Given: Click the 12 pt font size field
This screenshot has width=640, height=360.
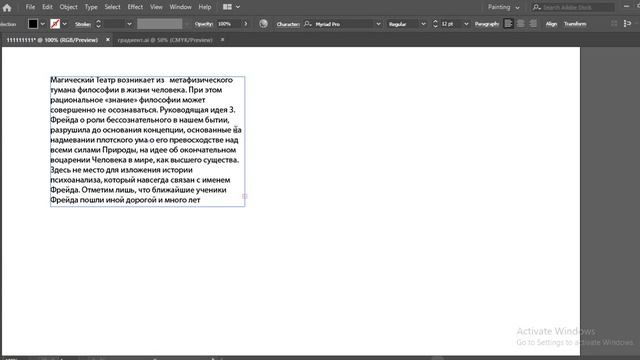Looking at the screenshot, I should (x=451, y=24).
